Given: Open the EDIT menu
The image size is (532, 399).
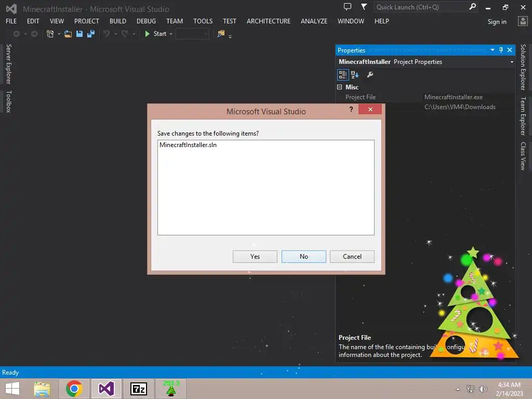Looking at the screenshot, I should tap(33, 21).
